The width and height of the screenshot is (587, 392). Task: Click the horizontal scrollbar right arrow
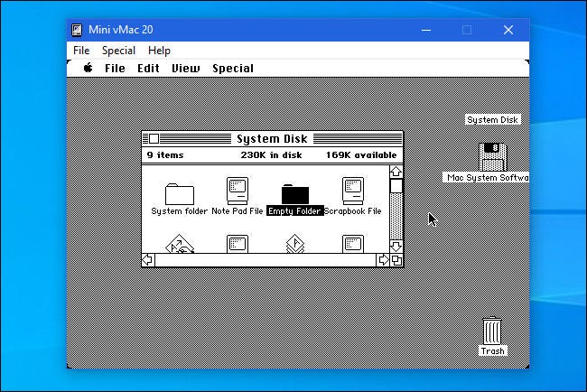click(x=383, y=260)
